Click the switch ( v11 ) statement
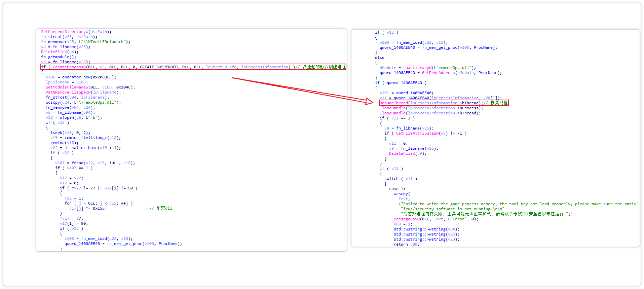644x289 pixels. (x=401, y=179)
